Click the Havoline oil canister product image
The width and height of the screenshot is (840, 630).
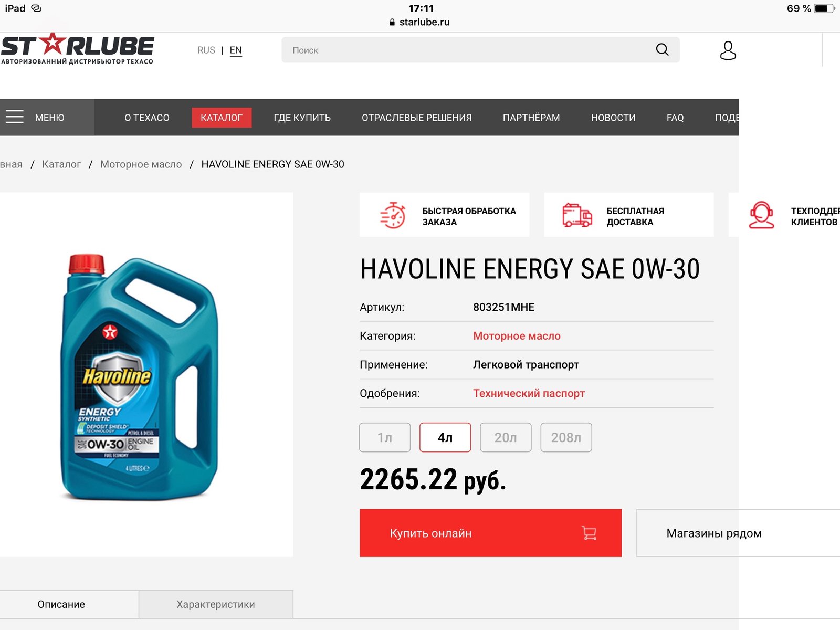coord(140,377)
